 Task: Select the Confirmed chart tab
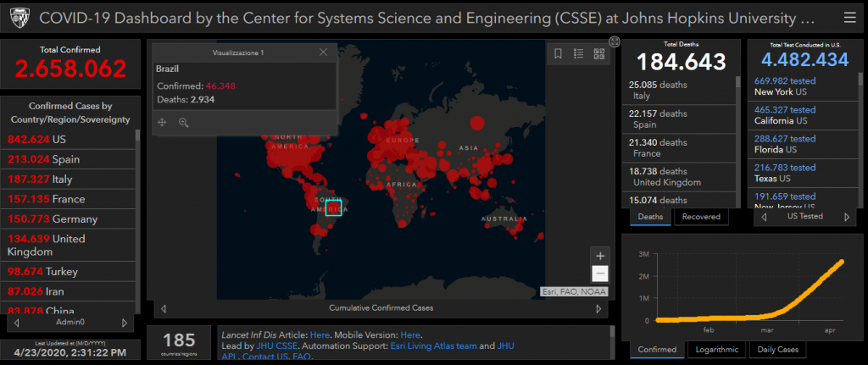point(657,350)
